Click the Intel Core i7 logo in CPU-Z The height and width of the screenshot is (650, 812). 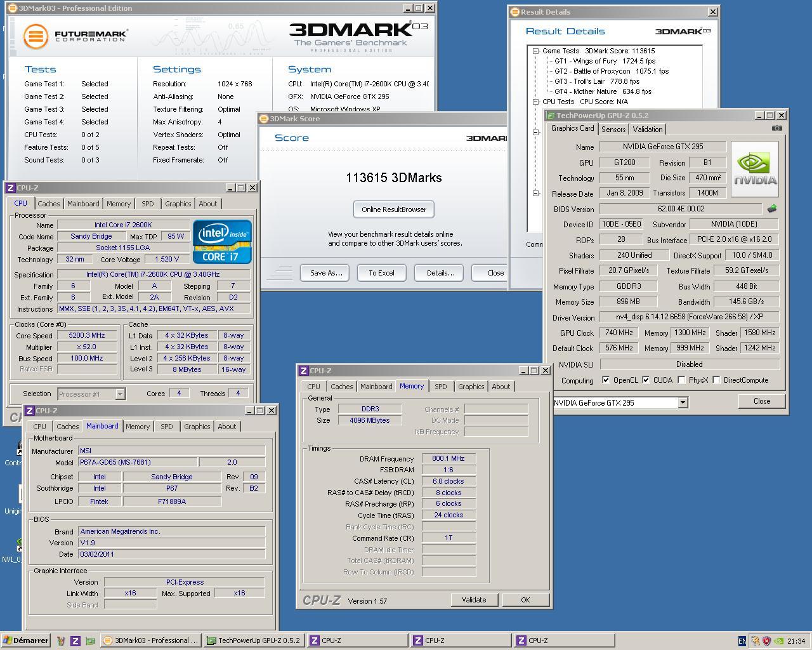222,242
